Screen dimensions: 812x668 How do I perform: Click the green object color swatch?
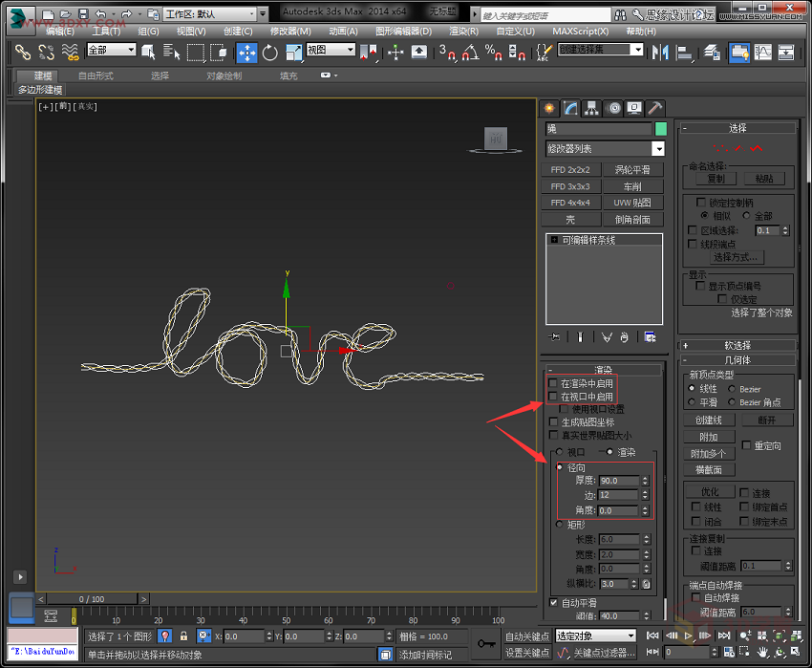661,128
